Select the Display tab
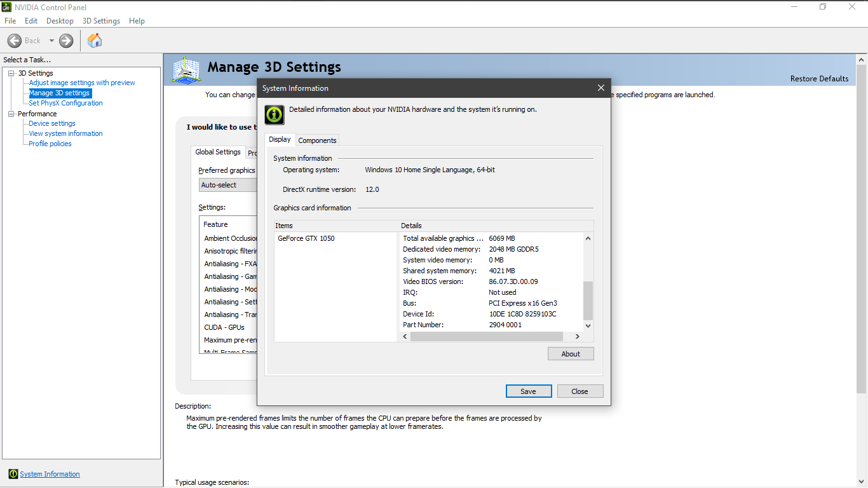Screen dimensions: 868x488 click(280, 140)
